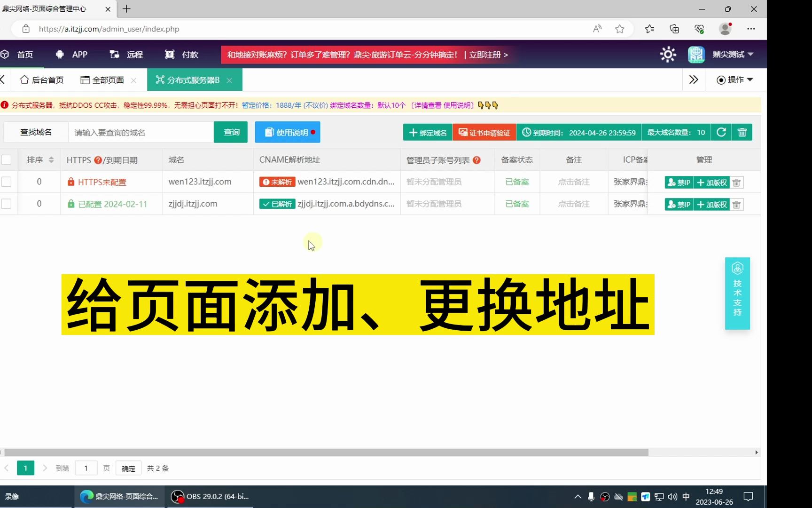This screenshot has height=508, width=812.
Task: Switch to the 后台首页 tab
Action: 42,80
